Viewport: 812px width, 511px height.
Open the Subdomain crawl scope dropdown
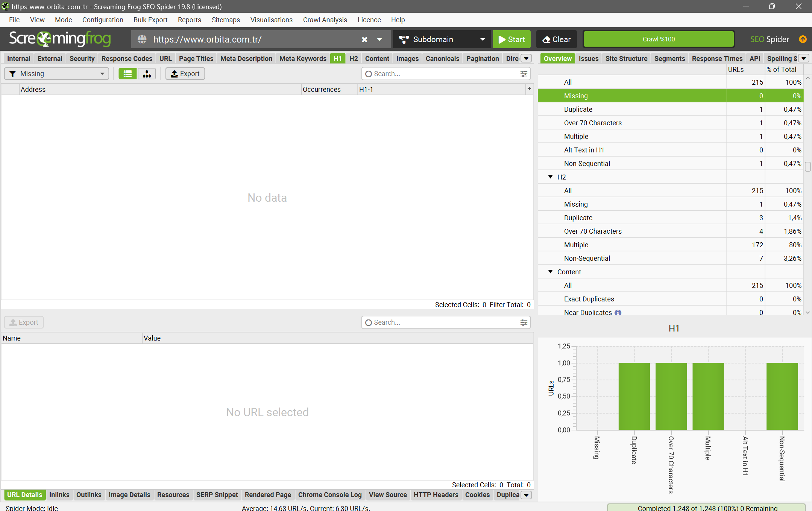[442, 40]
